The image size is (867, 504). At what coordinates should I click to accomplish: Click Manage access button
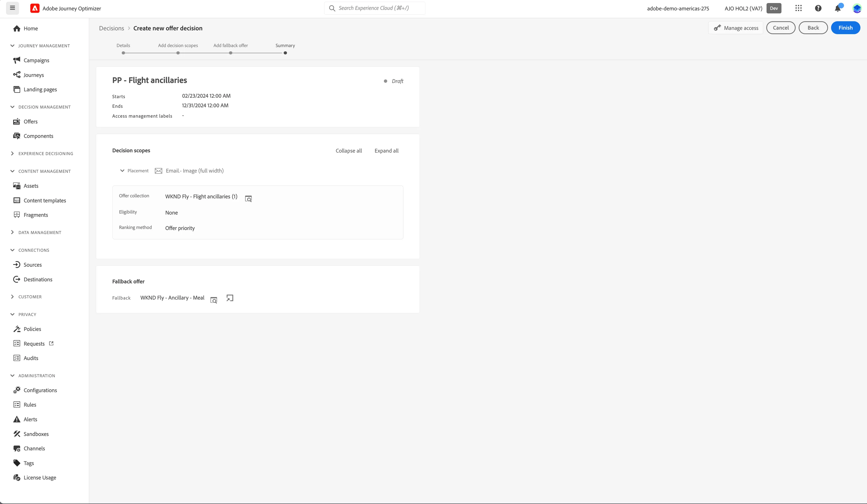coord(736,28)
